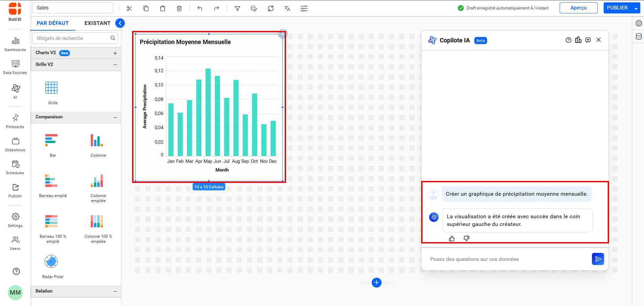This screenshot has height=306, width=644.
Task: Expand the Charts V2 section
Action: 115,53
